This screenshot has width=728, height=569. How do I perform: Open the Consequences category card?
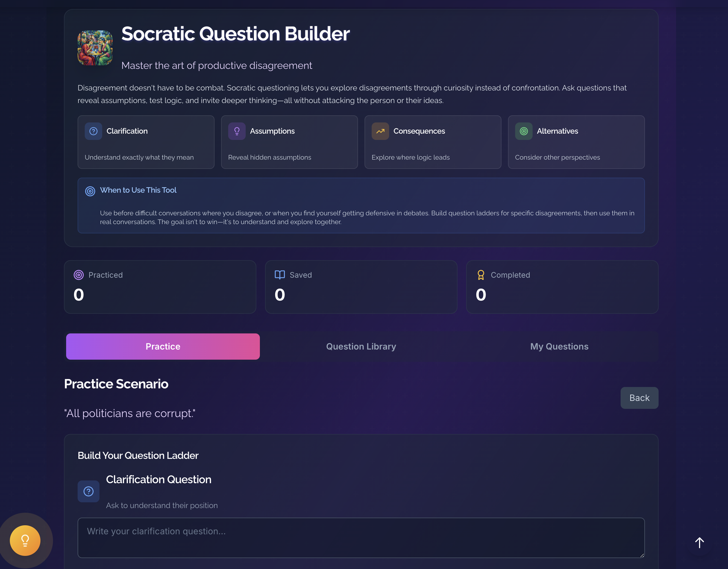(433, 142)
